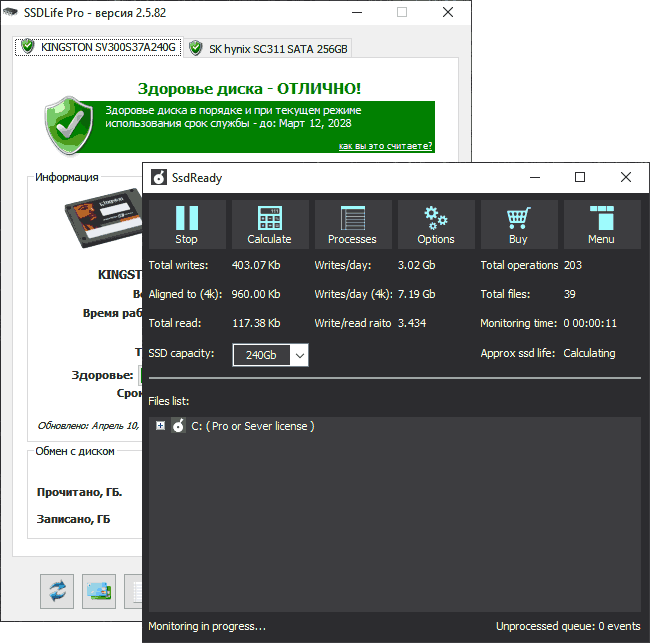Close the SsdReady window
This screenshot has width=650, height=643.
[626, 177]
